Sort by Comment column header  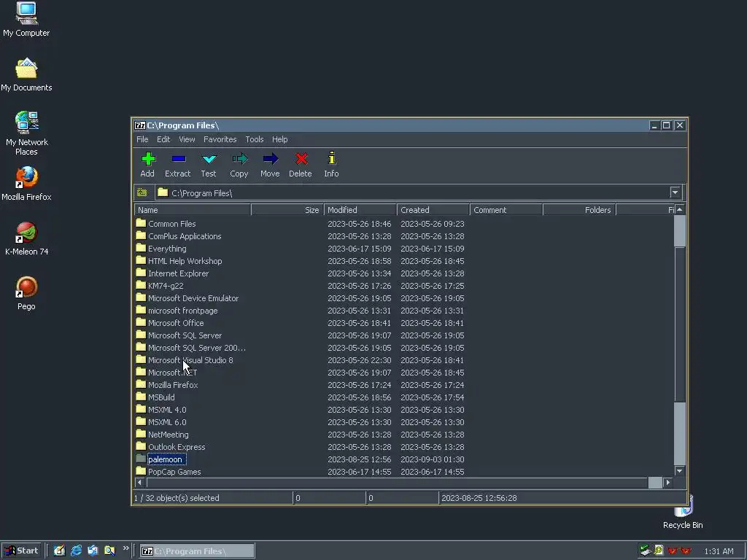506,210
